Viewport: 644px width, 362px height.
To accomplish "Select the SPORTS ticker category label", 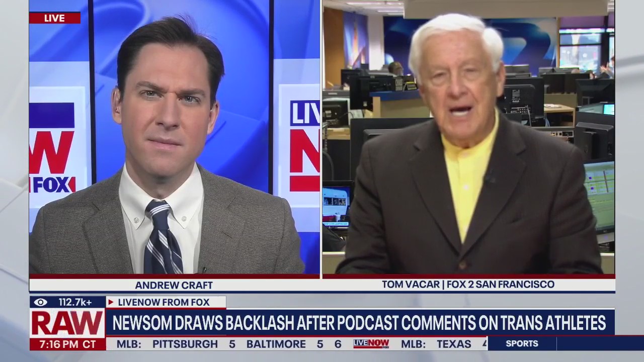I will tap(522, 344).
